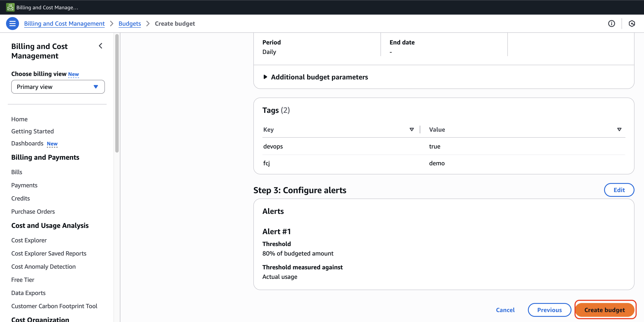Viewport: 644px width, 322px height.
Task: Navigate to Cost Anomaly Detection
Action: coord(44,267)
